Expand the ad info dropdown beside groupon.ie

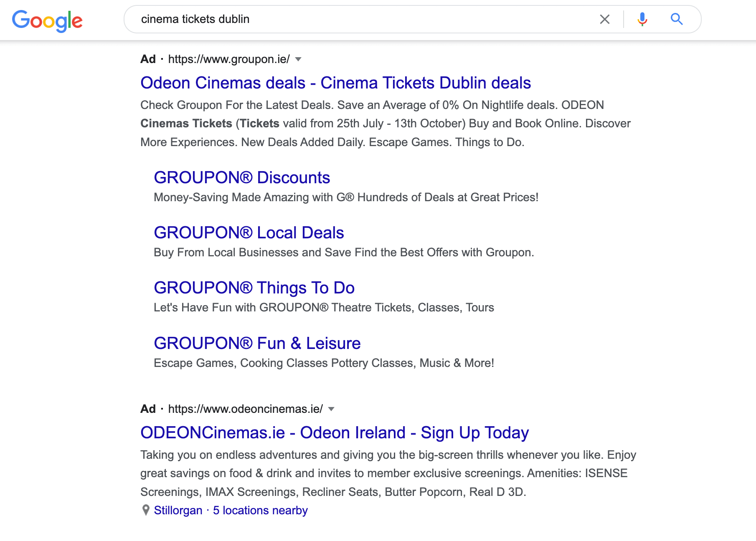(298, 60)
